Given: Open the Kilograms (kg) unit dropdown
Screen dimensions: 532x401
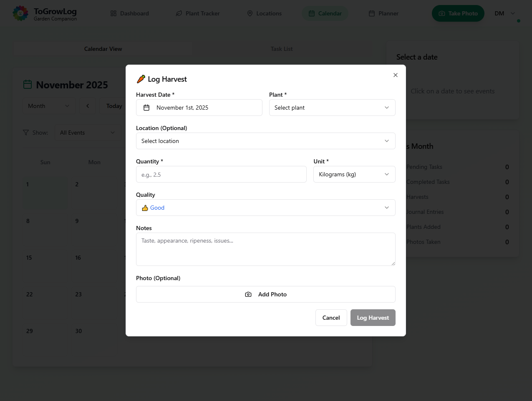Looking at the screenshot, I should [x=354, y=174].
